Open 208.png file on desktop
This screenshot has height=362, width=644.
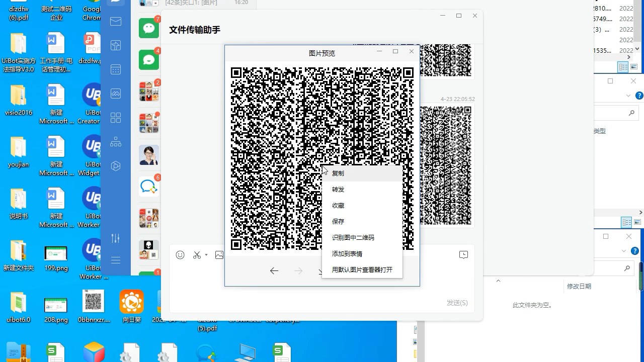coord(56,310)
